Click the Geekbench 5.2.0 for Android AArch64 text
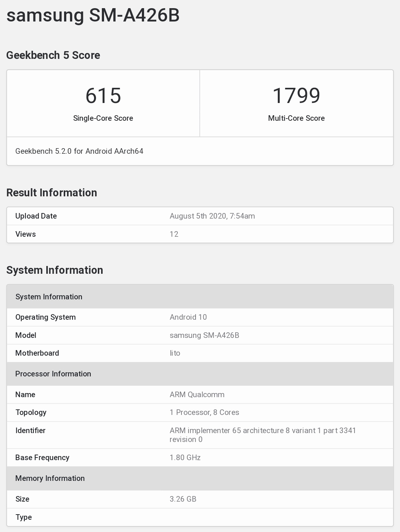 pyautogui.click(x=79, y=151)
